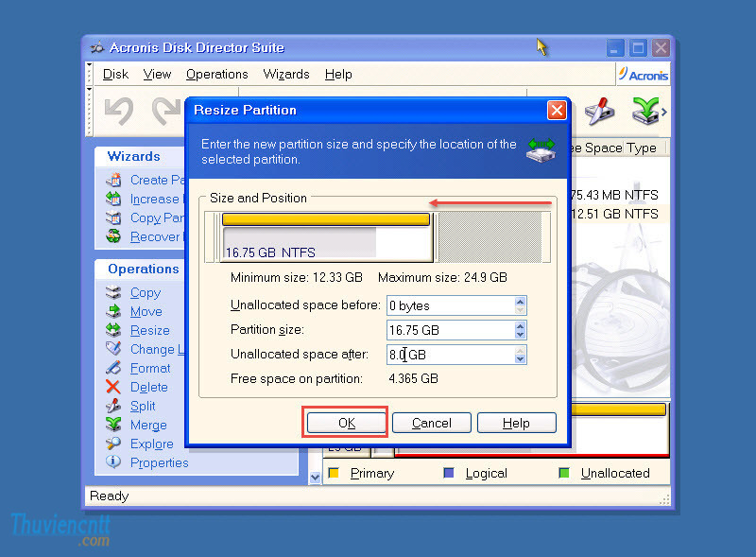Click the Undo arrow toolbar icon
The image size is (756, 557).
coord(119,112)
